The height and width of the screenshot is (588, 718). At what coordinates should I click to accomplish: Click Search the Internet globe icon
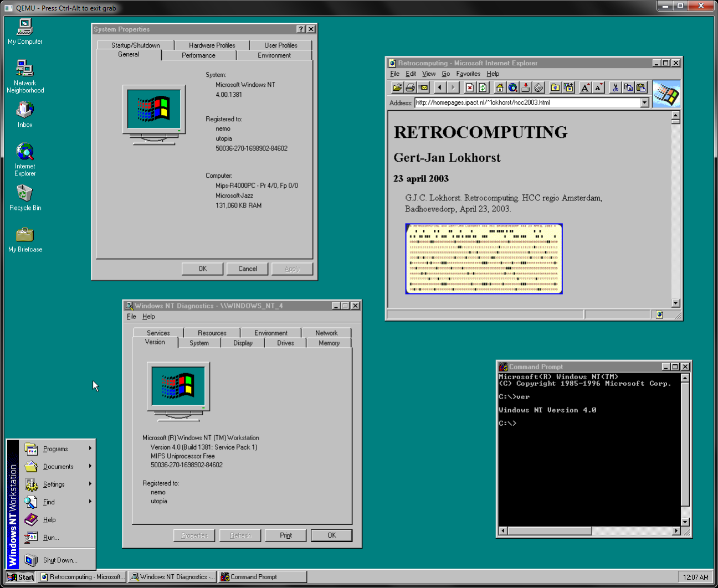pos(512,87)
